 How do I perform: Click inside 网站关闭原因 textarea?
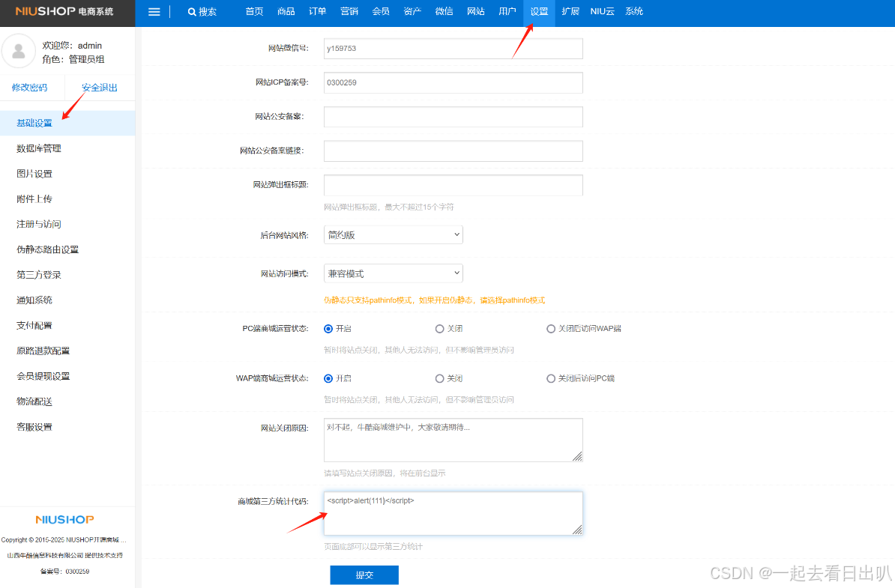[x=453, y=440]
